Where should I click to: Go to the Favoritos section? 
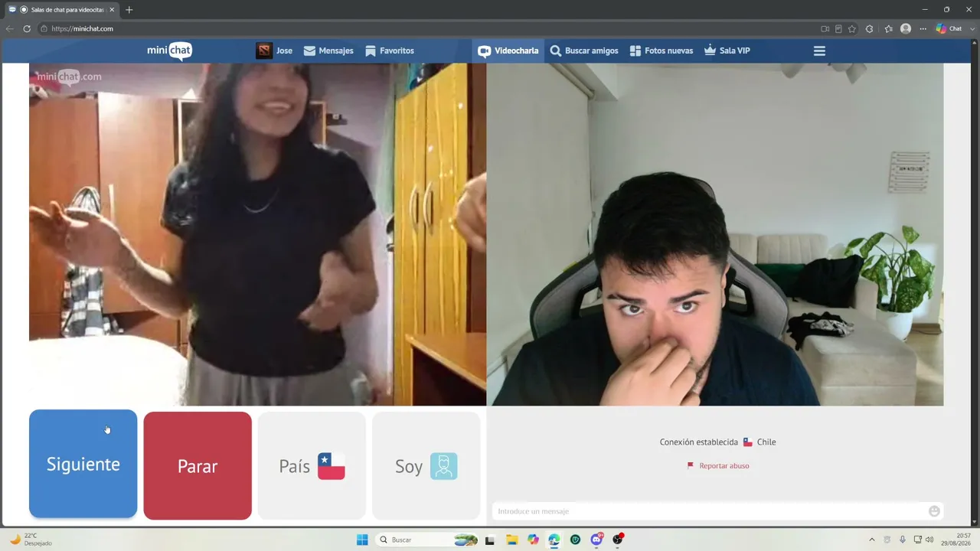(x=389, y=51)
